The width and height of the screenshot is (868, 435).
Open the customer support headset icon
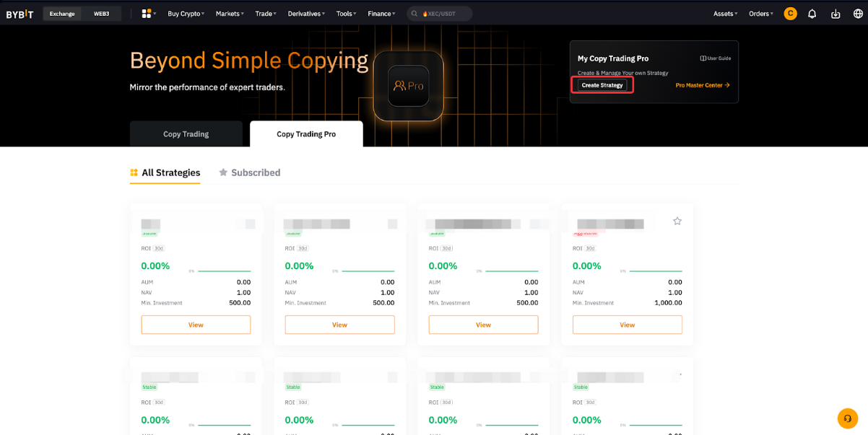pos(847,418)
